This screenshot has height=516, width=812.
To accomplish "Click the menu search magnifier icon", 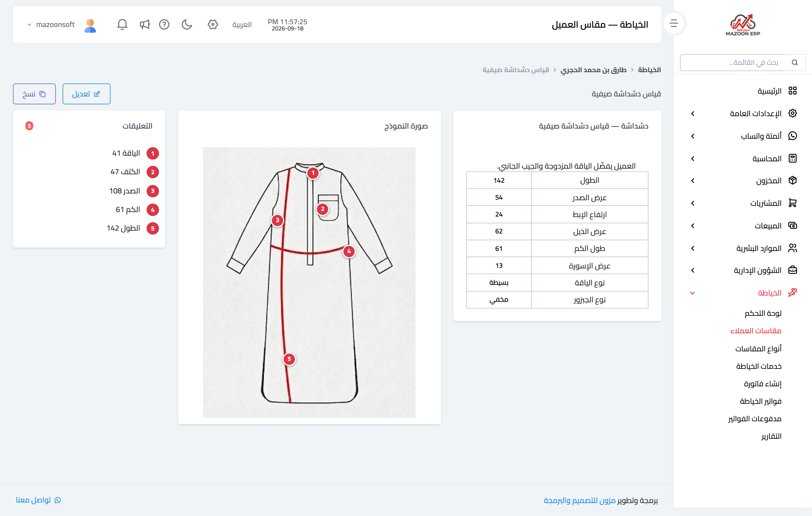I will [x=795, y=62].
